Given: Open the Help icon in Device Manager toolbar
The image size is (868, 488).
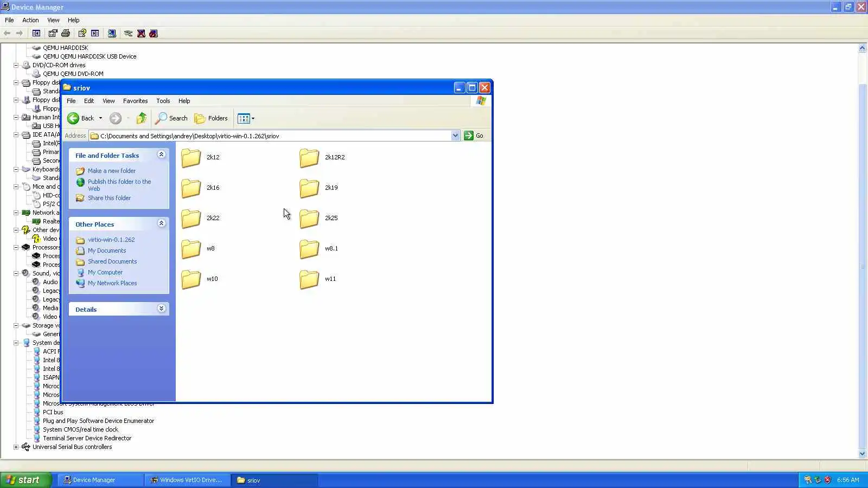Looking at the screenshot, I should 82,33.
